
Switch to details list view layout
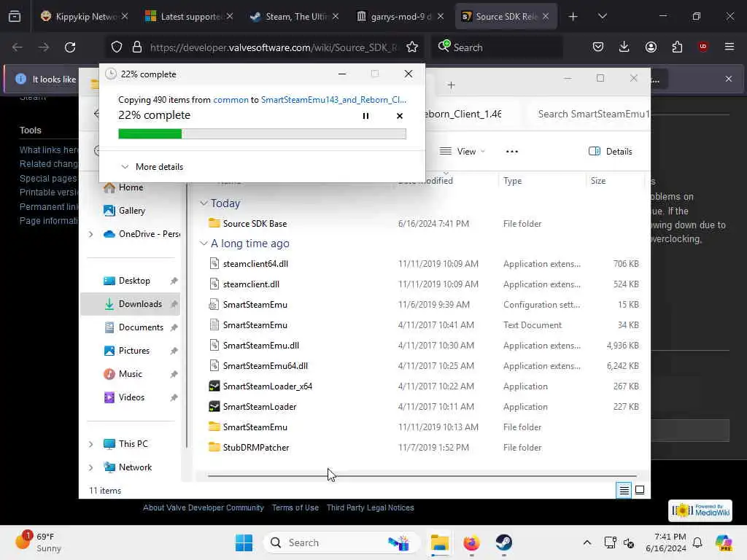[624, 490]
